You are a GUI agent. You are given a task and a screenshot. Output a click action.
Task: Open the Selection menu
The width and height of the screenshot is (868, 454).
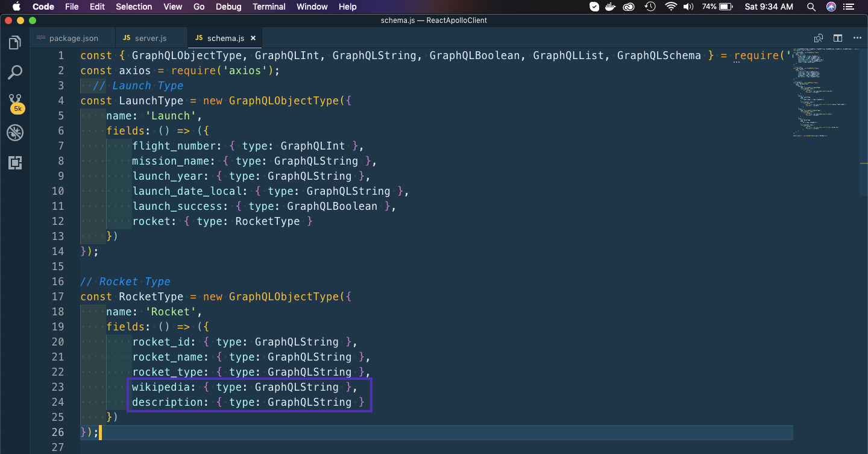pos(134,7)
